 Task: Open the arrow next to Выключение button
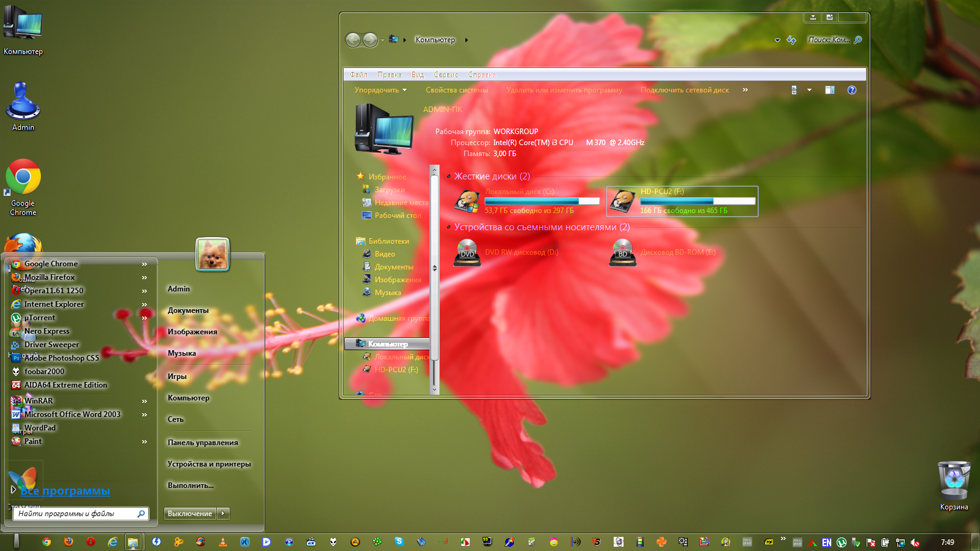[x=223, y=514]
